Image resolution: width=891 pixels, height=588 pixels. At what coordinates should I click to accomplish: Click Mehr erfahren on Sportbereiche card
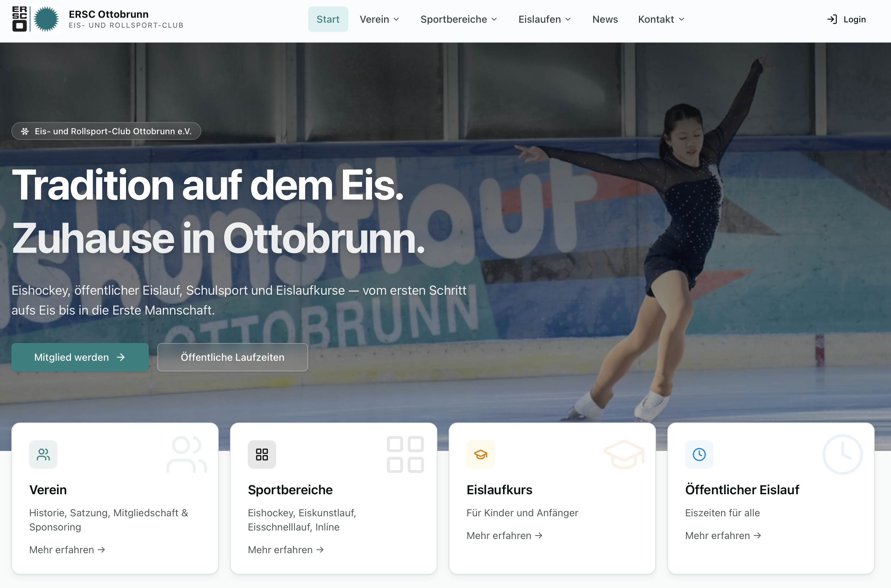pyautogui.click(x=286, y=550)
